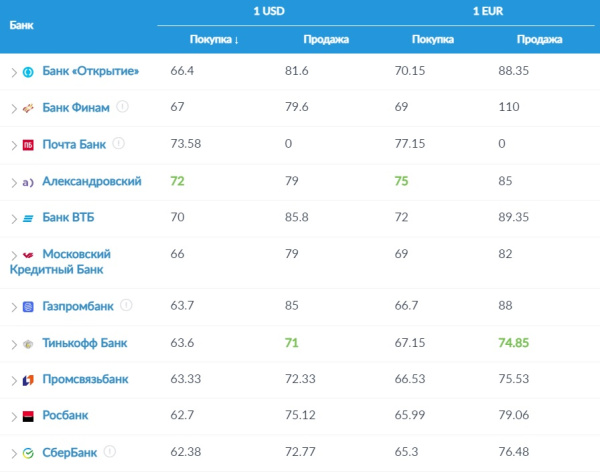
Task: Click info icon next to Почта Банк
Action: tap(119, 143)
